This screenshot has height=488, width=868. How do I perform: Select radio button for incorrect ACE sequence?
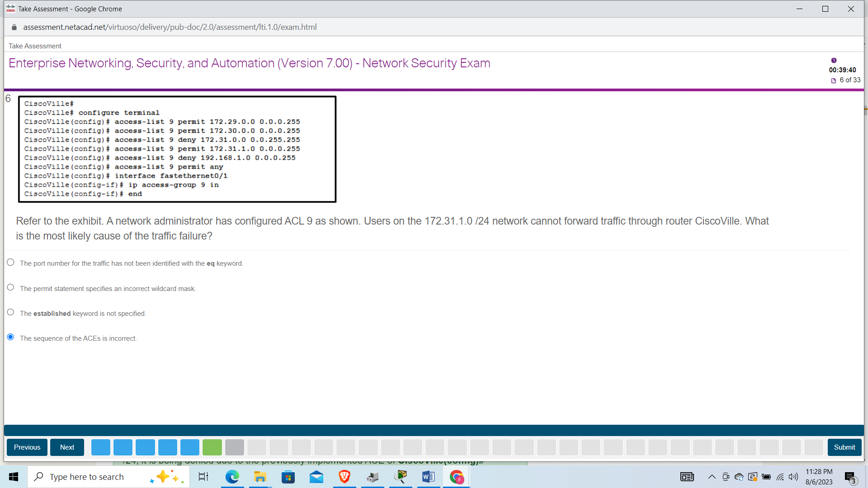click(11, 338)
